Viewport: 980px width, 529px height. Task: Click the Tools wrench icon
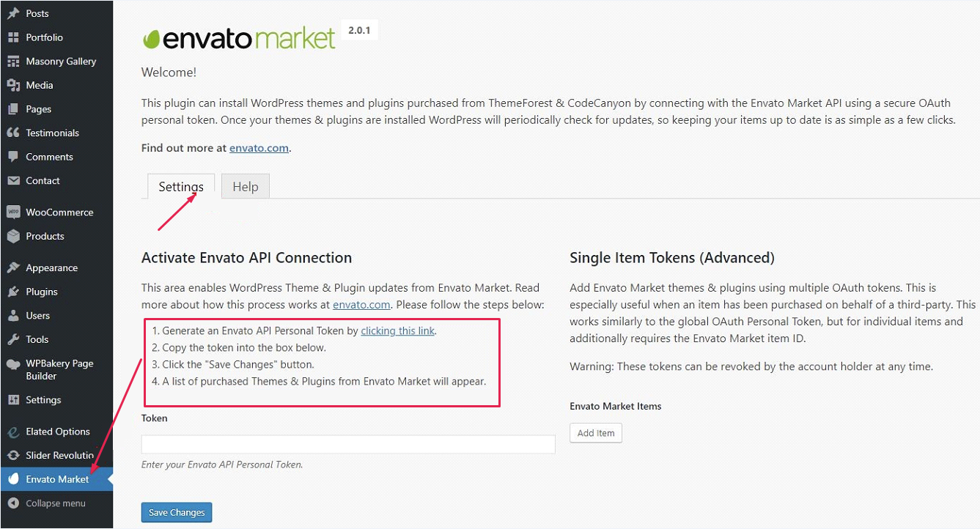tap(13, 339)
